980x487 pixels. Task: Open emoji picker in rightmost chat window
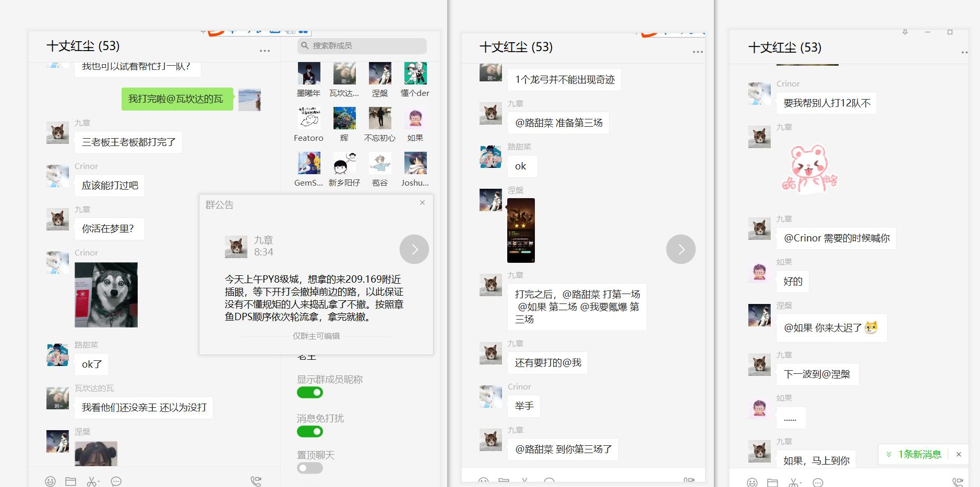[752, 483]
